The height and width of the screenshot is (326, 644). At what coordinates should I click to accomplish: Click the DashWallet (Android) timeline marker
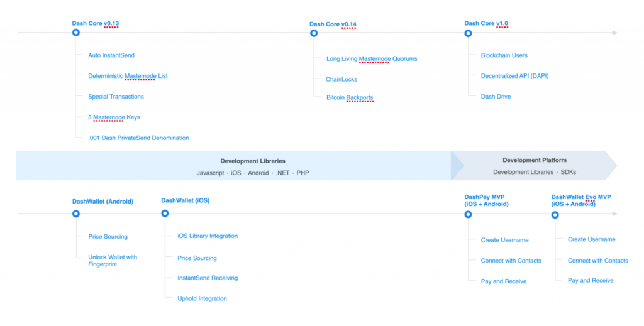click(76, 214)
